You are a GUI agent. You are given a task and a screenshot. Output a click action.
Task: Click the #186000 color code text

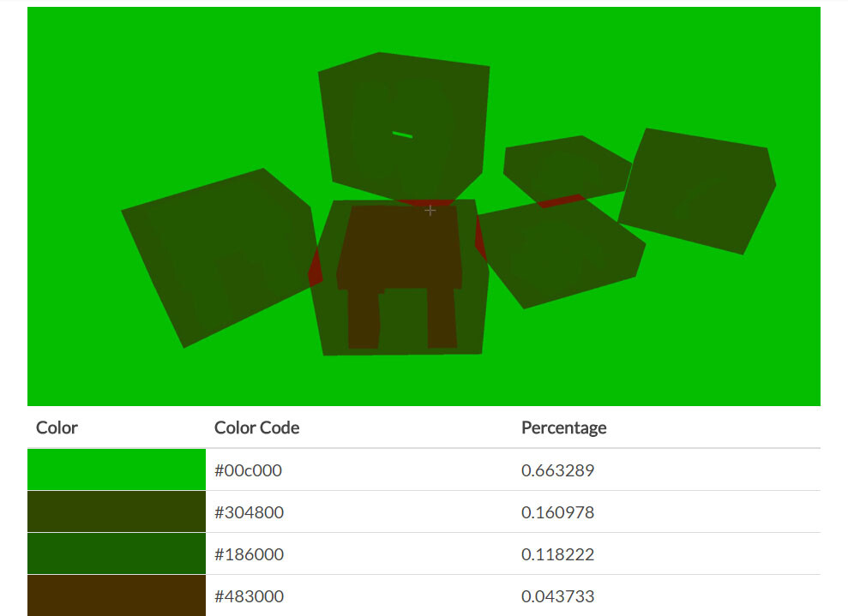(x=249, y=554)
